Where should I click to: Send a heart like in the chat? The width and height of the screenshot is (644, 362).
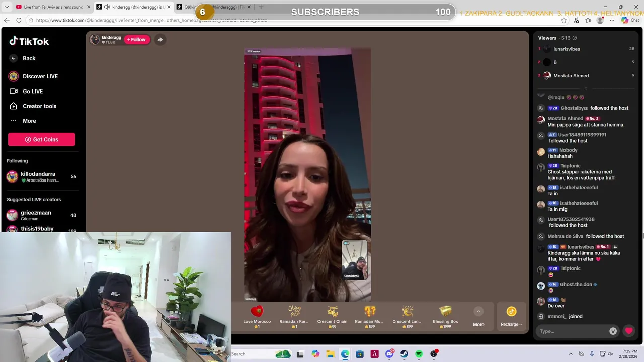[629, 331]
